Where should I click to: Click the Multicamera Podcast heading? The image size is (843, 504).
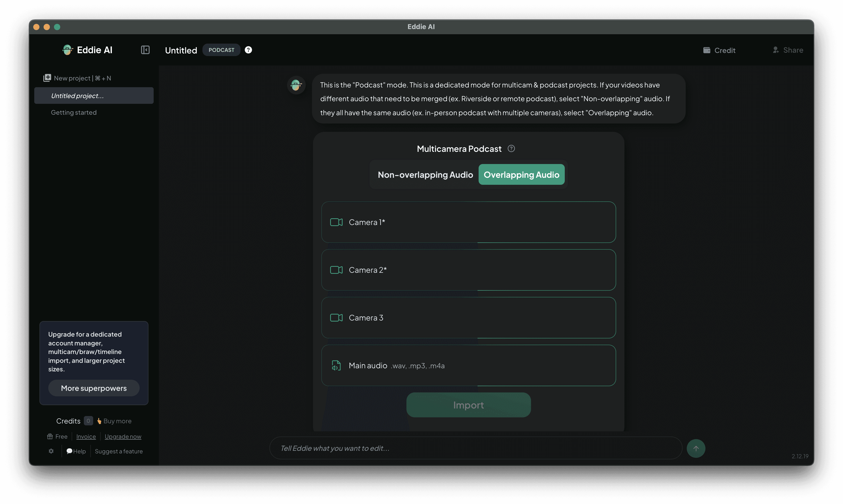(x=459, y=149)
